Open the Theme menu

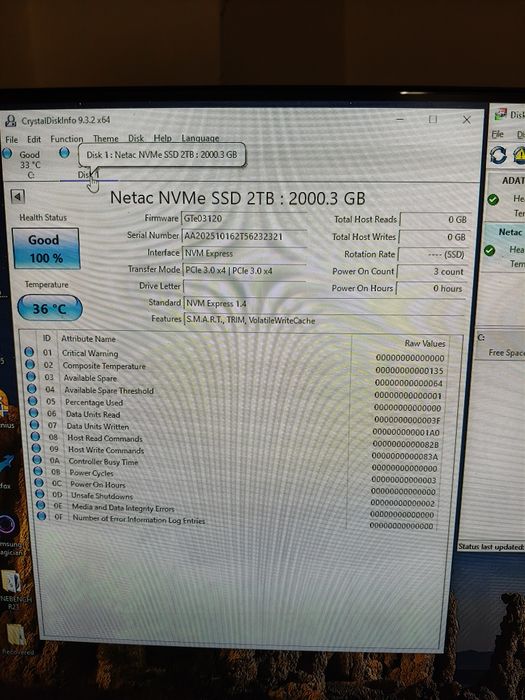click(x=106, y=138)
